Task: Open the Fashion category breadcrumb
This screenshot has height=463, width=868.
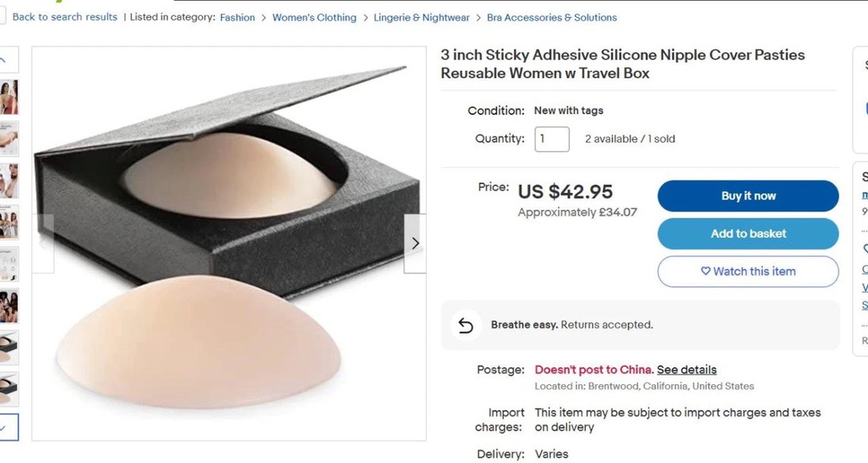Action: (237, 17)
